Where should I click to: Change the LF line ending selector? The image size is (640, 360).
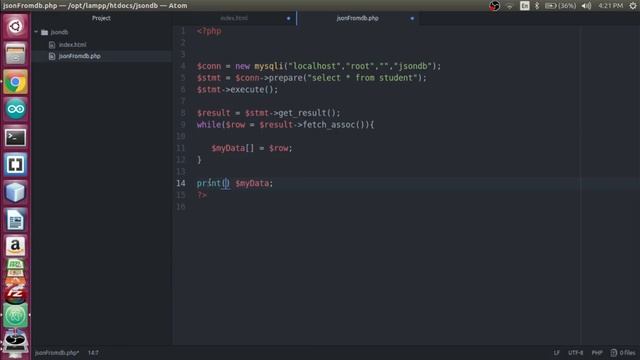coord(556,353)
